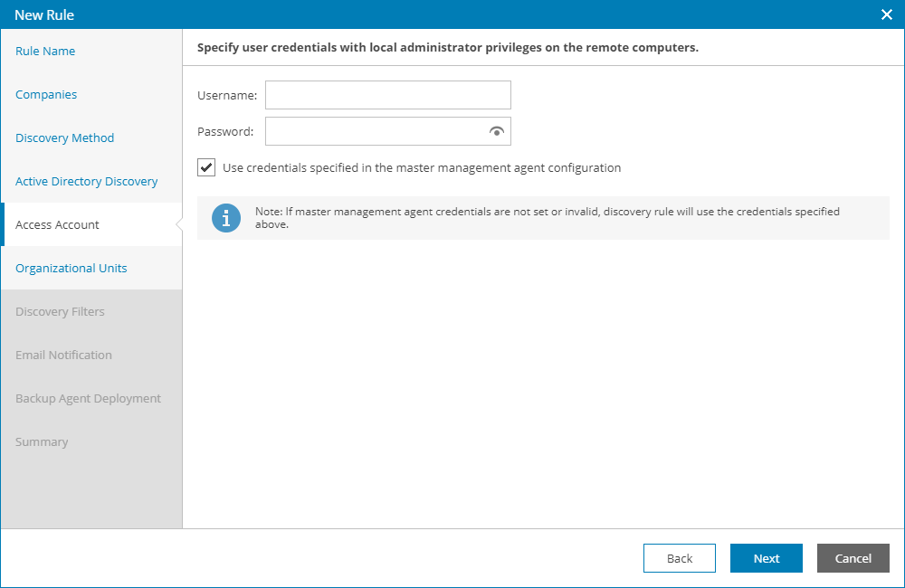Open the Companies step

[46, 95]
